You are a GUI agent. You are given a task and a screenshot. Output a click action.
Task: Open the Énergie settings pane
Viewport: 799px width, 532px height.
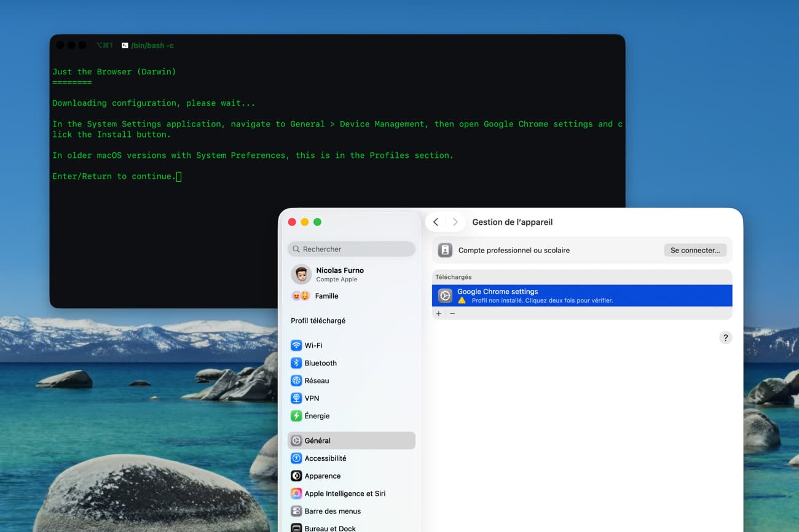pyautogui.click(x=317, y=416)
